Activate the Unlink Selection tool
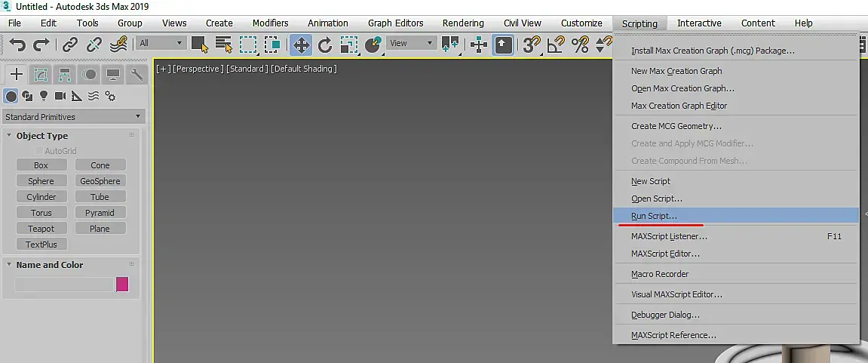Screen dimensions: 868x363 [x=94, y=45]
